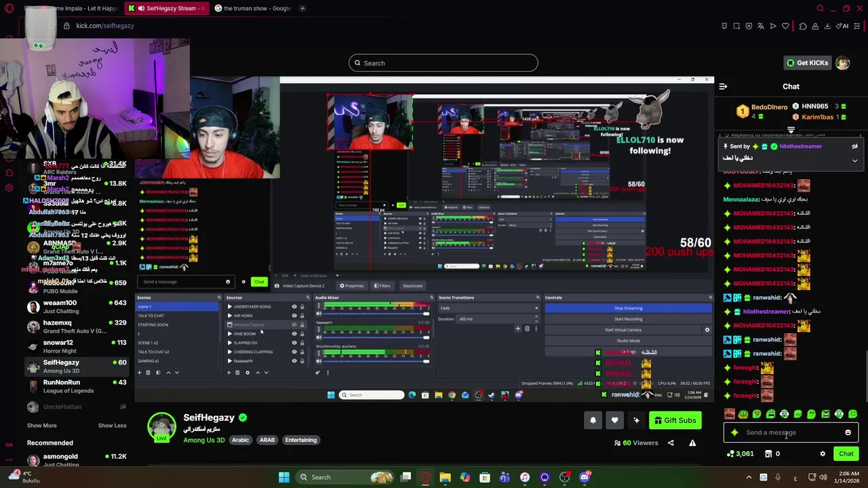Open Opera easy setup menu icon
868x488 pixels.
tap(857, 26)
